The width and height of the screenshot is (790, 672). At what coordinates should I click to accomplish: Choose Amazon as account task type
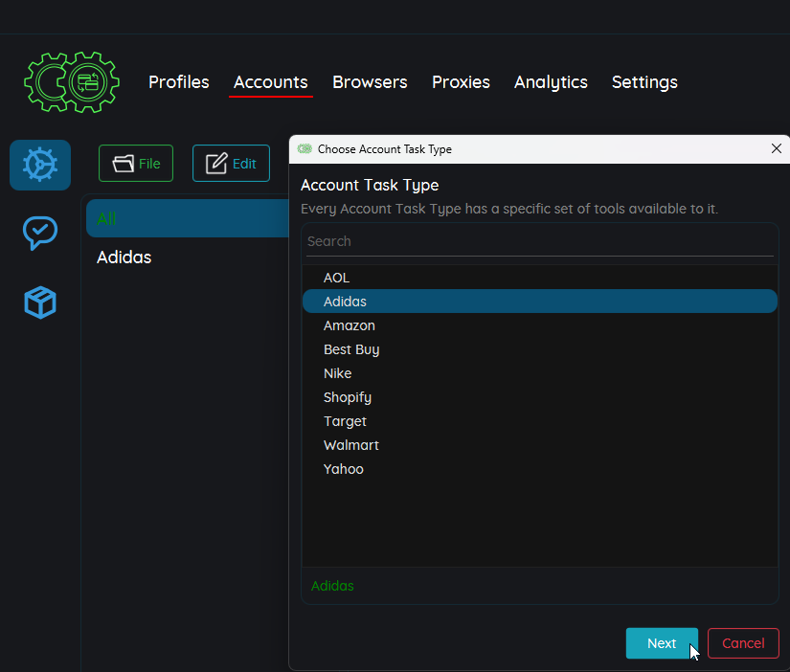350,325
